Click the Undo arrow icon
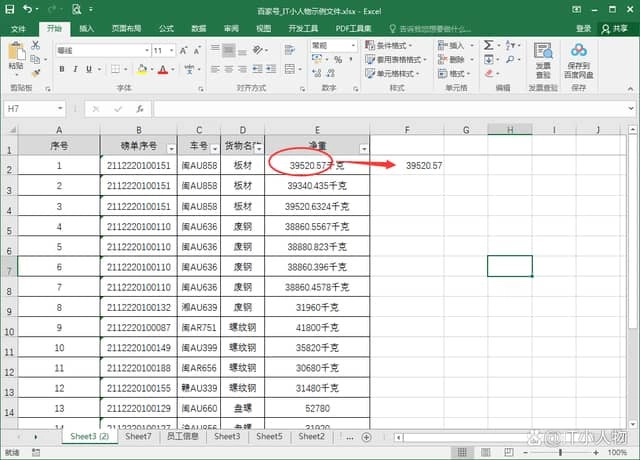This screenshot has width=640, height=460. click(26, 8)
